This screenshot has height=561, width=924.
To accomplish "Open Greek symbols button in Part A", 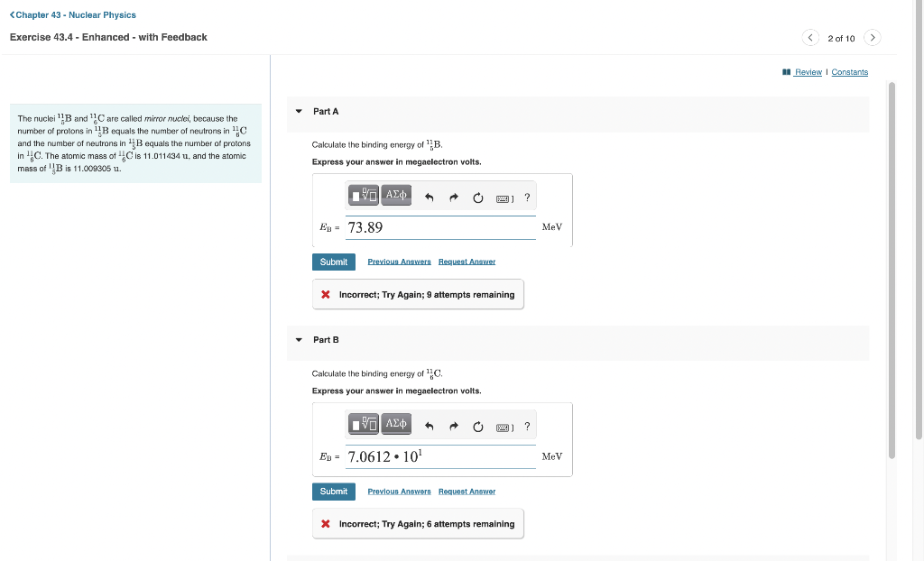I will click(396, 195).
